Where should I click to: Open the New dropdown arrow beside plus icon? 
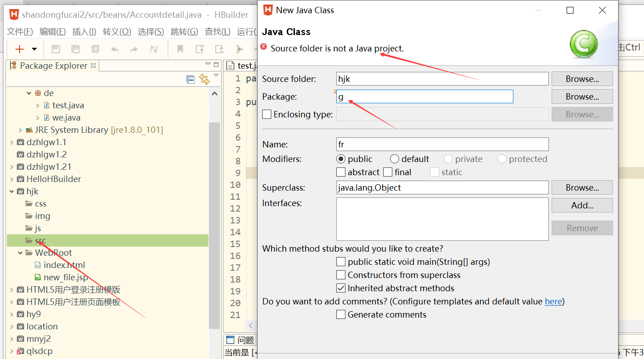(34, 49)
